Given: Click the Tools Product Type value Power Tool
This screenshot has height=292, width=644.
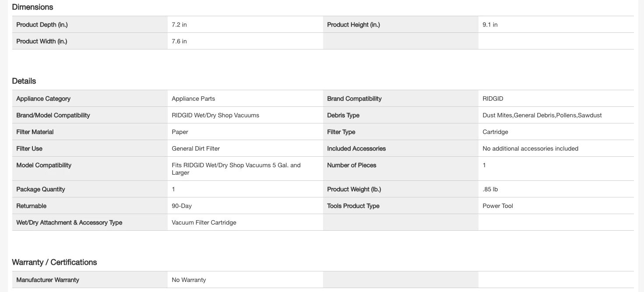Looking at the screenshot, I should point(498,206).
